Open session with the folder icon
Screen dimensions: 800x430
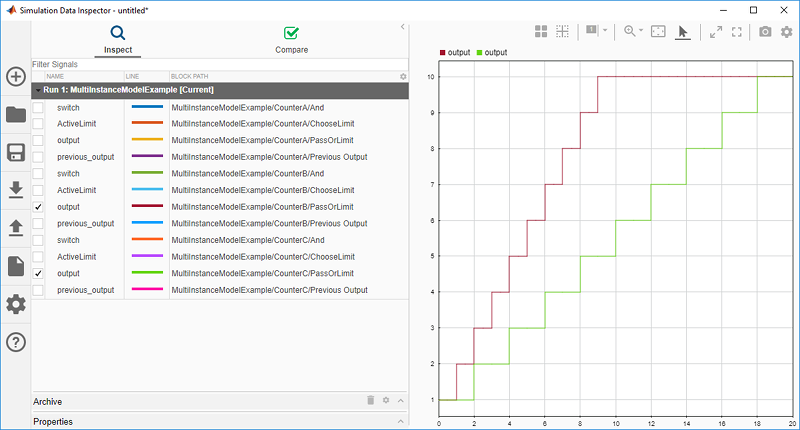16,114
